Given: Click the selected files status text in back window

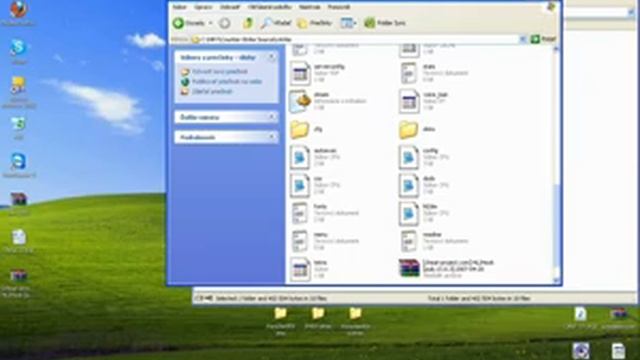Looking at the screenshot, I should pos(271,298).
